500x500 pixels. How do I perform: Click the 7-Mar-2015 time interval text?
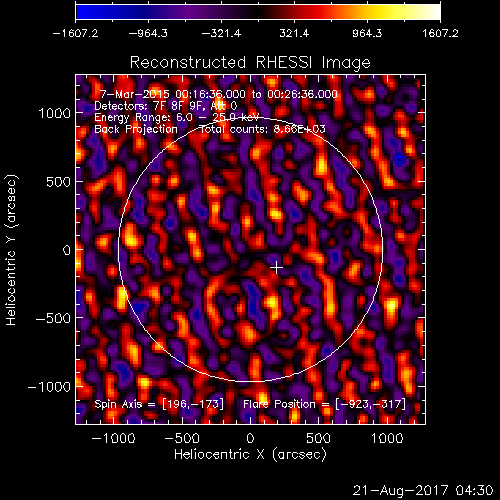pyautogui.click(x=219, y=94)
